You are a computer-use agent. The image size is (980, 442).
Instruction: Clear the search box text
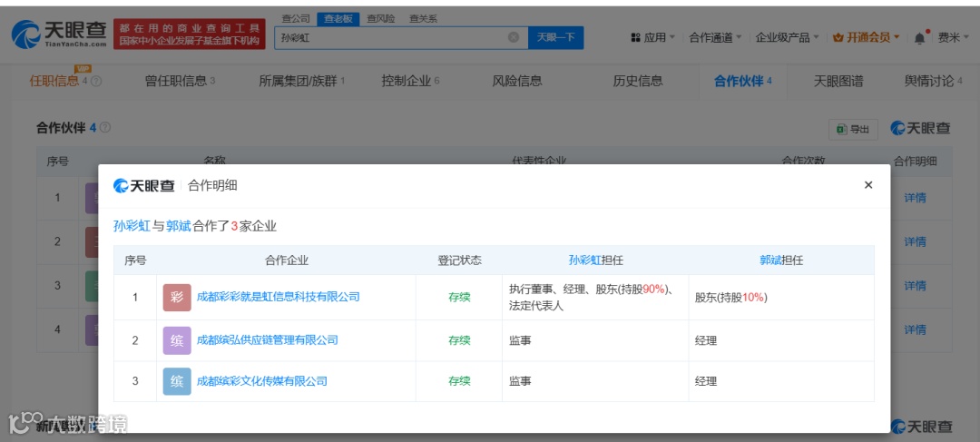click(x=513, y=37)
